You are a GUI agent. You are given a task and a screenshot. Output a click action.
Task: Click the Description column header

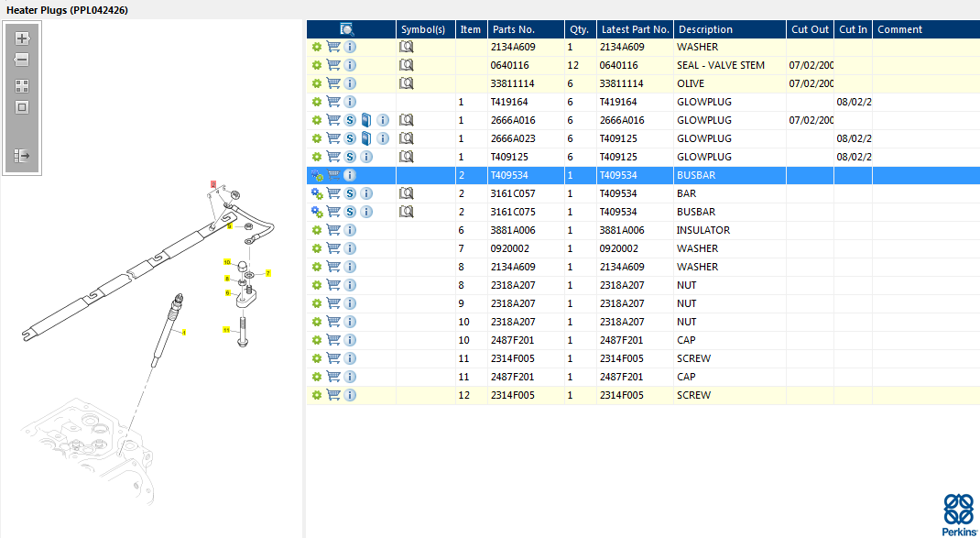[730, 28]
